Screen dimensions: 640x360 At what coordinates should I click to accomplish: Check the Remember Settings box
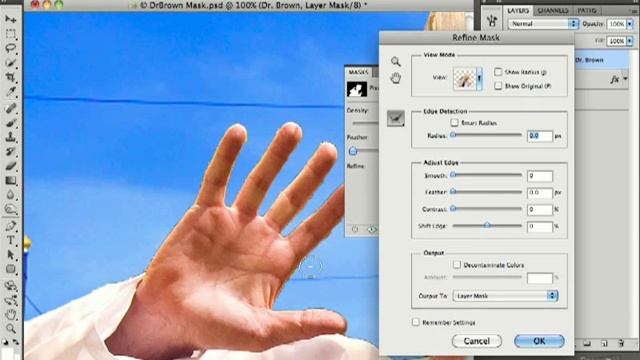click(416, 322)
